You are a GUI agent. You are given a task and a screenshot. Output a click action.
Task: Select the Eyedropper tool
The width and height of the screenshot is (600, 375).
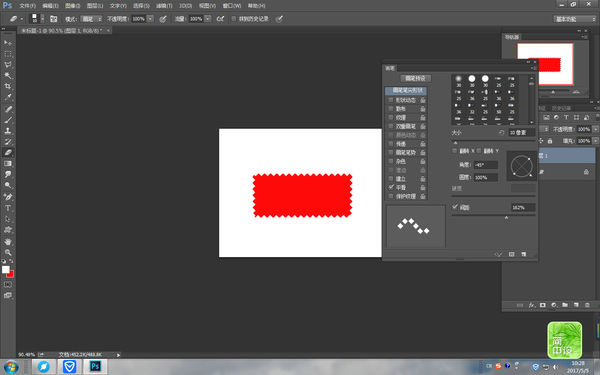point(8,98)
